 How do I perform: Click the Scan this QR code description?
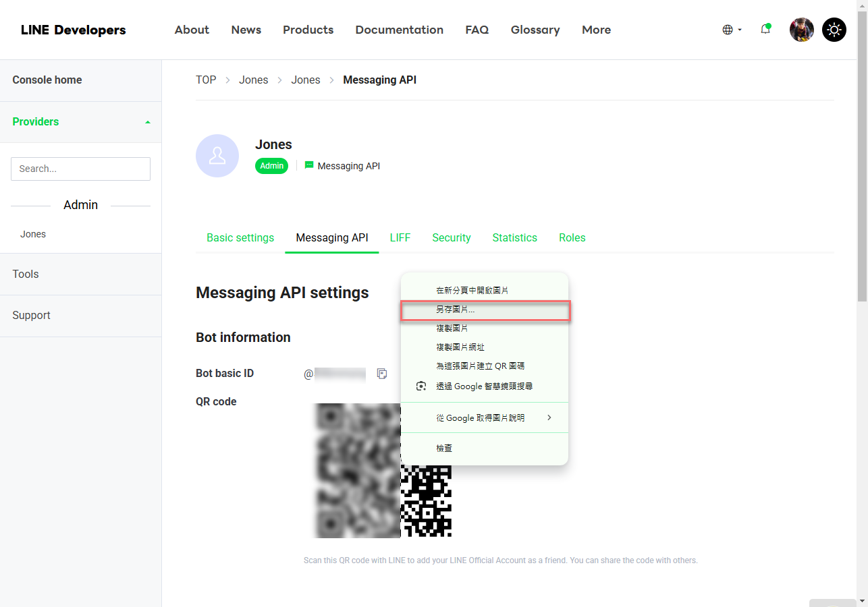pyautogui.click(x=501, y=560)
